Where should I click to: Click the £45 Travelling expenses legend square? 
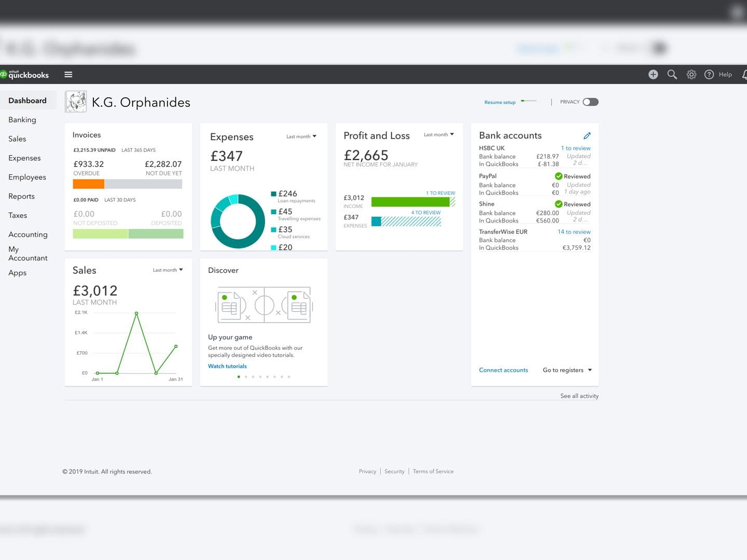tap(273, 212)
